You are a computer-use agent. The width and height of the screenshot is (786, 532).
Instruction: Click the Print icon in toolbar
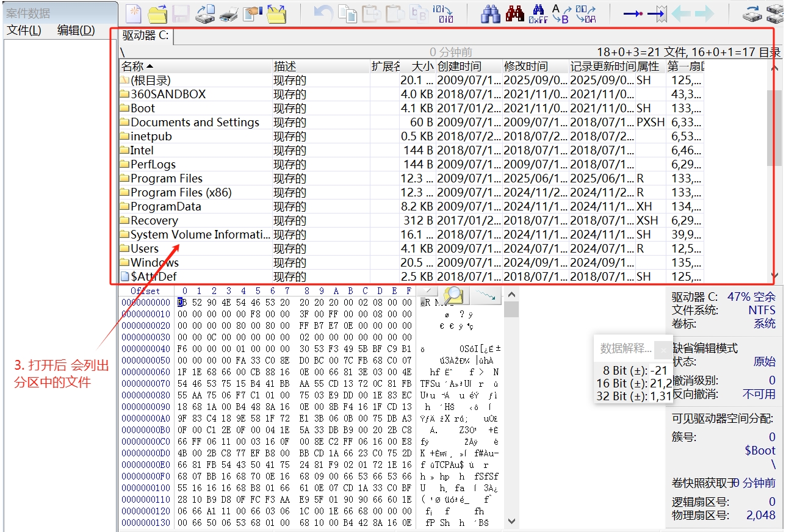click(x=229, y=13)
